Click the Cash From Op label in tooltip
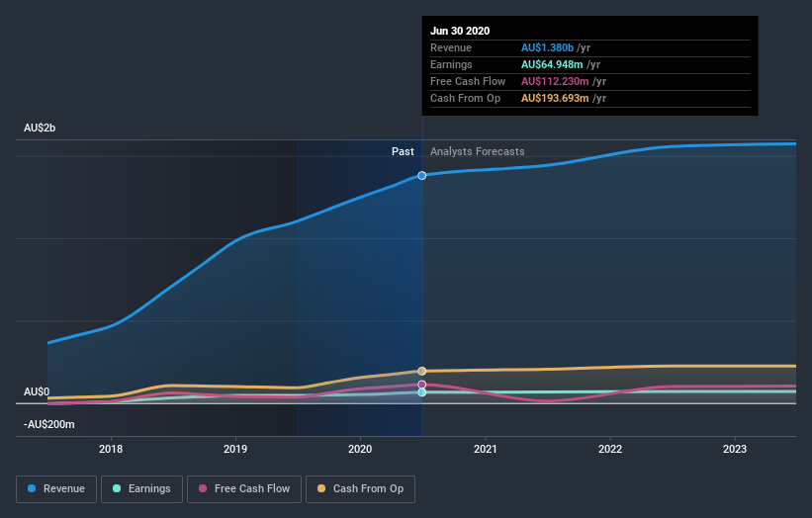The image size is (812, 518). pyautogui.click(x=466, y=98)
